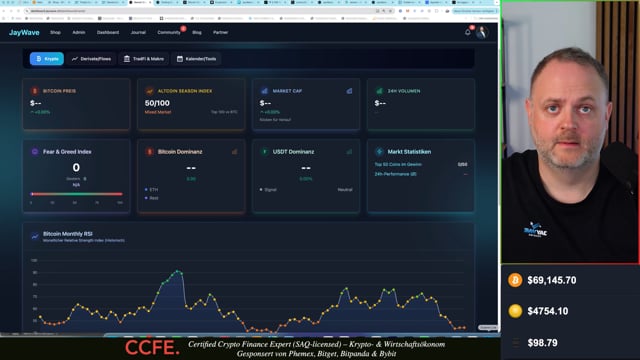The width and height of the screenshot is (640, 360).
Task: Click the $4754.10 price in overlay
Action: [548, 311]
